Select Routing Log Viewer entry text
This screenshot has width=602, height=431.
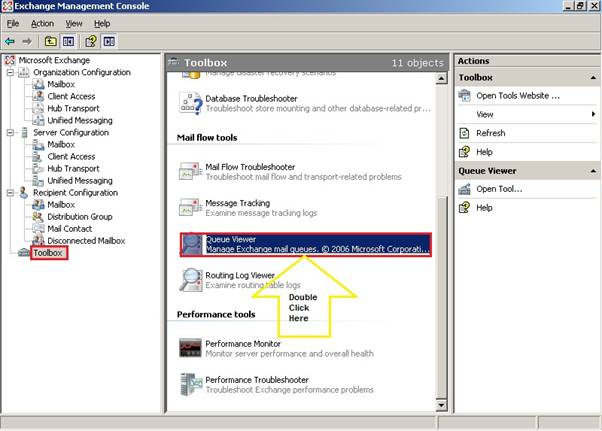coord(240,275)
